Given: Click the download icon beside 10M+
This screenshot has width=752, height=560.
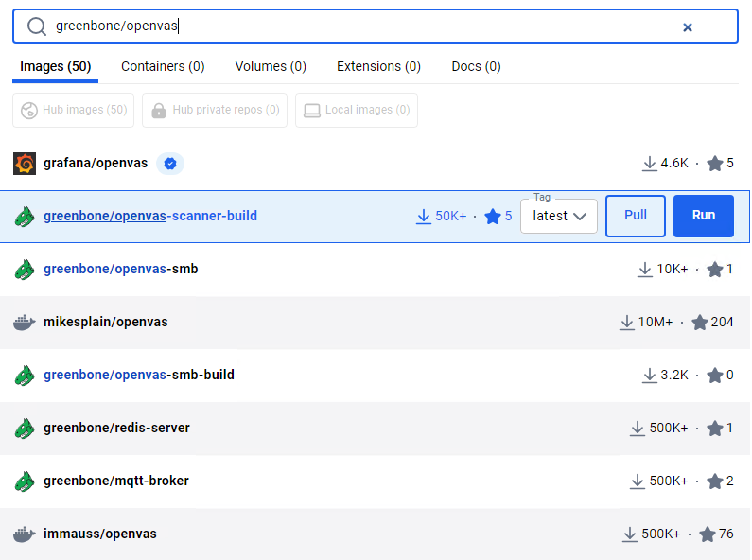Looking at the screenshot, I should pyautogui.click(x=627, y=323).
